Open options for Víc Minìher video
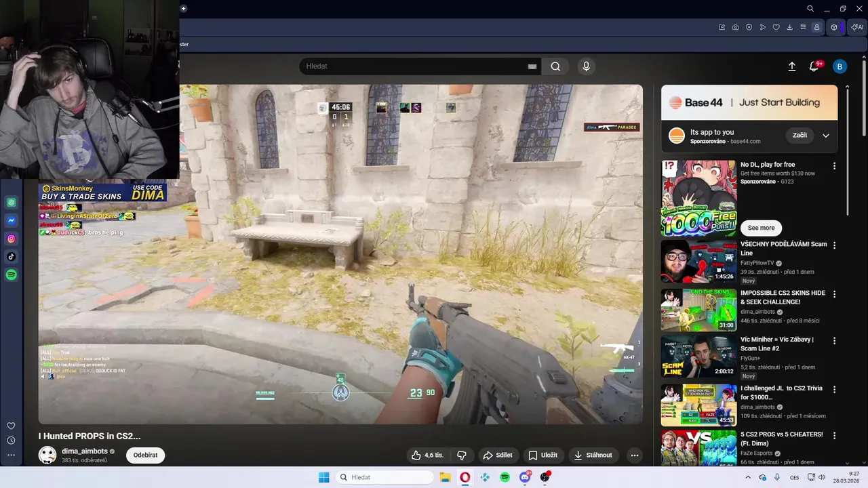The height and width of the screenshot is (488, 868). pyautogui.click(x=834, y=341)
